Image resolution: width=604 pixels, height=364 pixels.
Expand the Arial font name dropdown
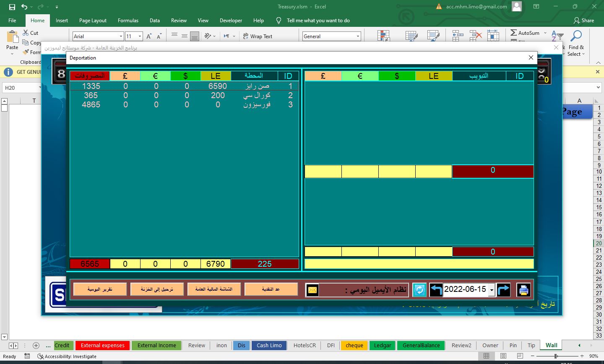121,36
